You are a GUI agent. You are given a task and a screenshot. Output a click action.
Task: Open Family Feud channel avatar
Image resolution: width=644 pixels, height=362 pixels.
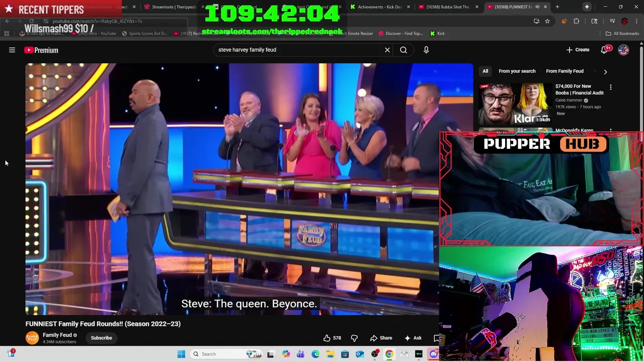32,338
